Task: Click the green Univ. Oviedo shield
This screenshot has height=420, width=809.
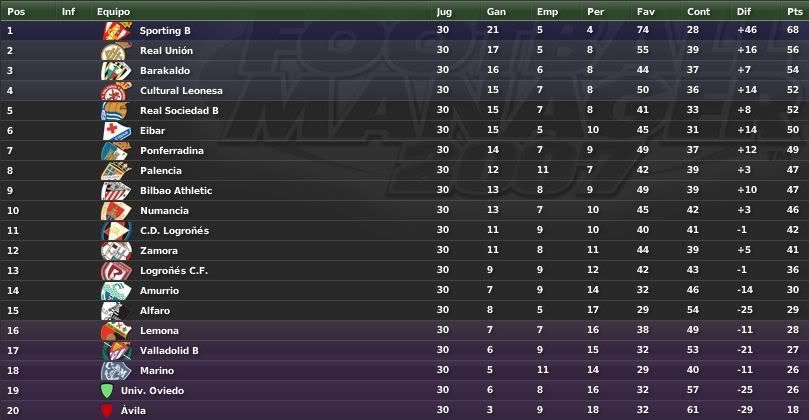Action: pyautogui.click(x=107, y=391)
